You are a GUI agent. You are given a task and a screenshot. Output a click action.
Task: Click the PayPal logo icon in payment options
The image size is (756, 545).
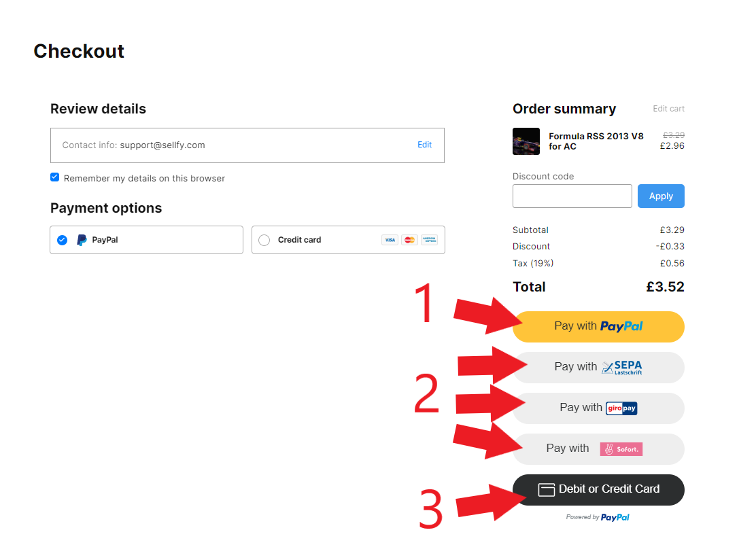point(82,240)
